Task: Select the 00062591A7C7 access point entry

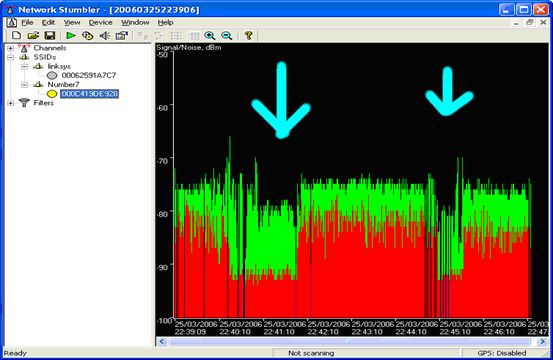Action: (89, 75)
